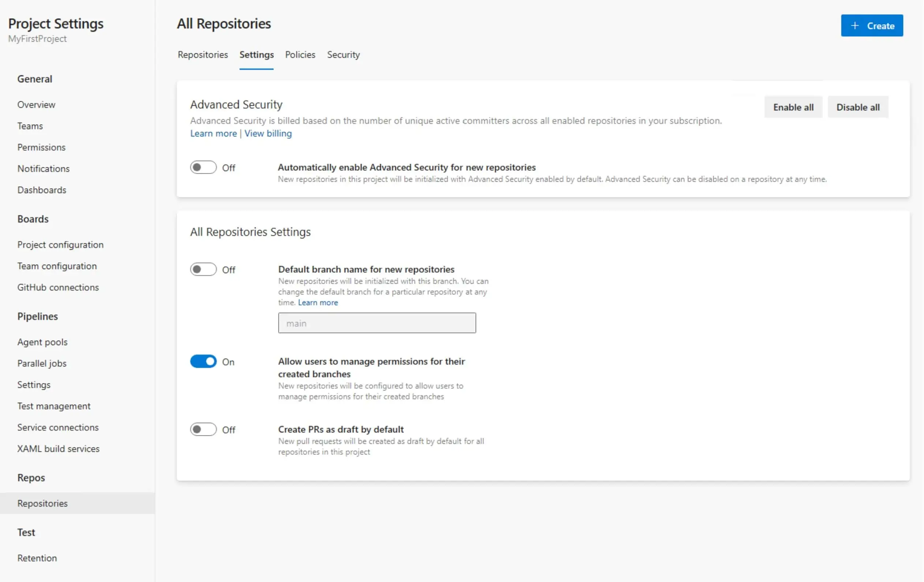Toggle Create PRs as draft by default
Viewport: 924px width, 582px height.
tap(203, 429)
